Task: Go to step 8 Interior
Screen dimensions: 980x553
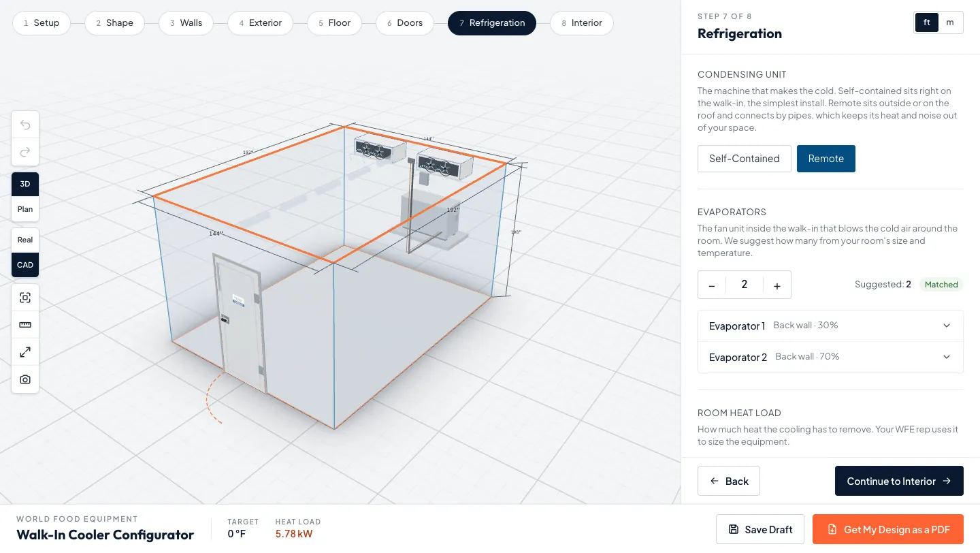Action: 582,22
